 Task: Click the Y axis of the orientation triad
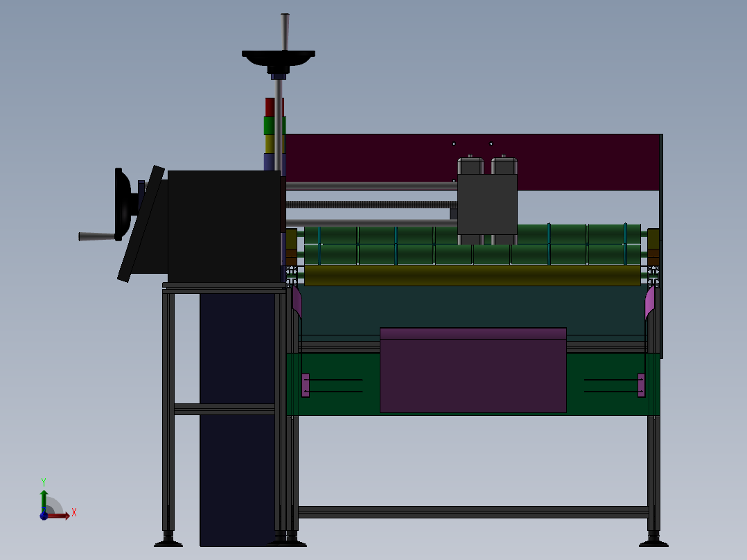click(x=44, y=502)
